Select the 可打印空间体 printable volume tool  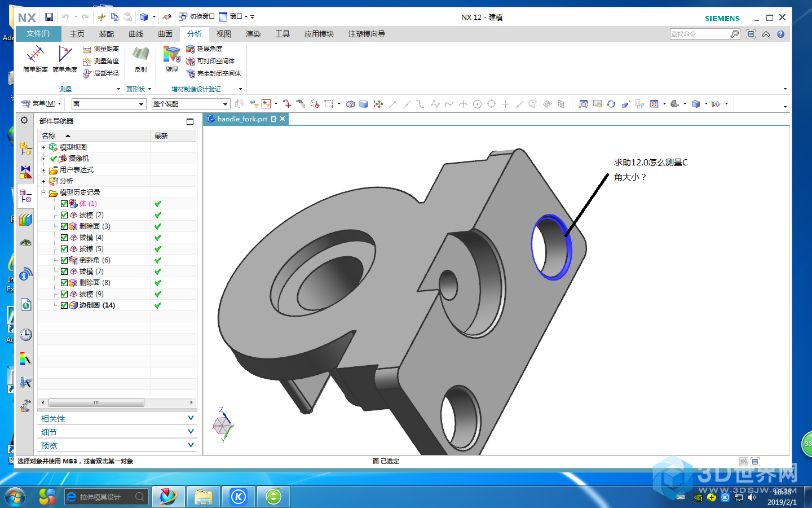click(x=210, y=61)
